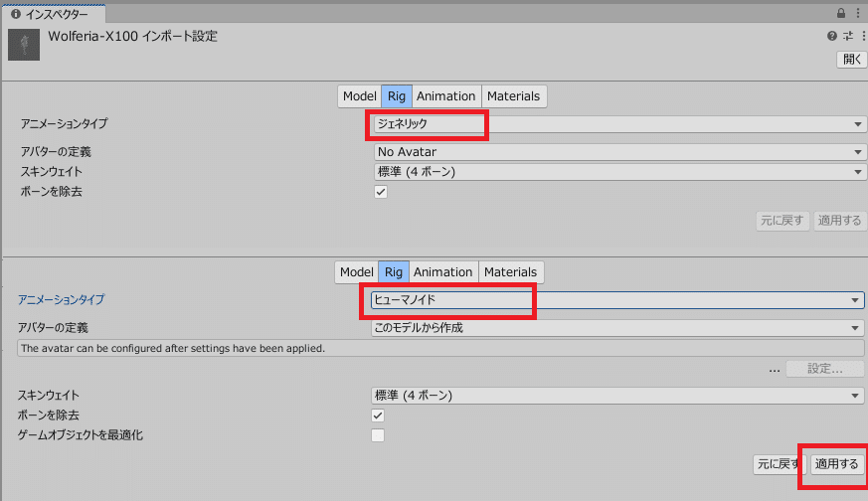This screenshot has height=501, width=868.
Task: Open Animation tab in upper panel
Action: pyautogui.click(x=445, y=96)
